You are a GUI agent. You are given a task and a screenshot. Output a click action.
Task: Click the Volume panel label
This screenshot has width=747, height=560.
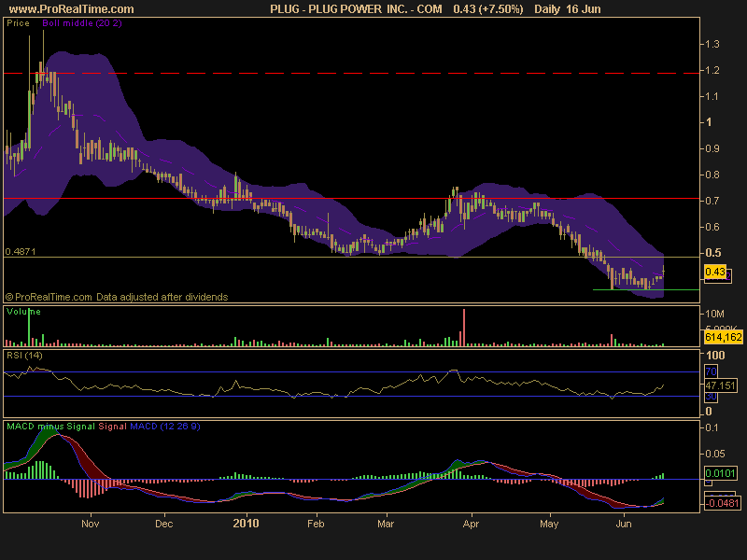23,312
